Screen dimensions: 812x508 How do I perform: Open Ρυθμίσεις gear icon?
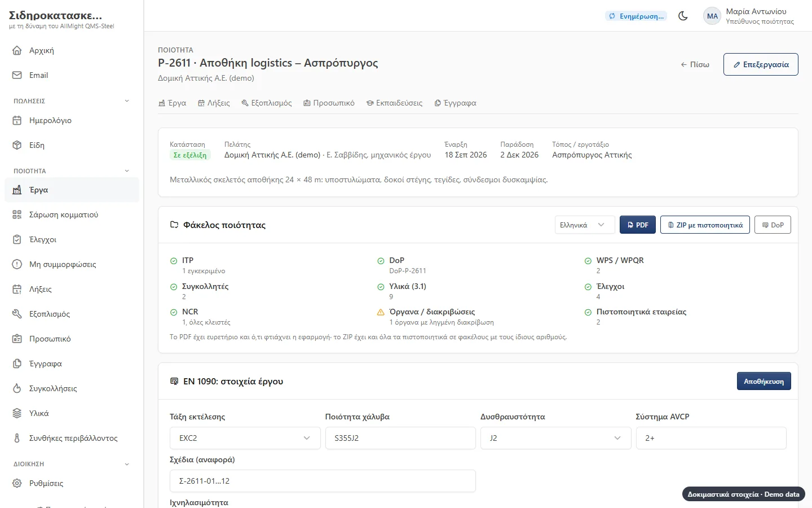tap(17, 483)
